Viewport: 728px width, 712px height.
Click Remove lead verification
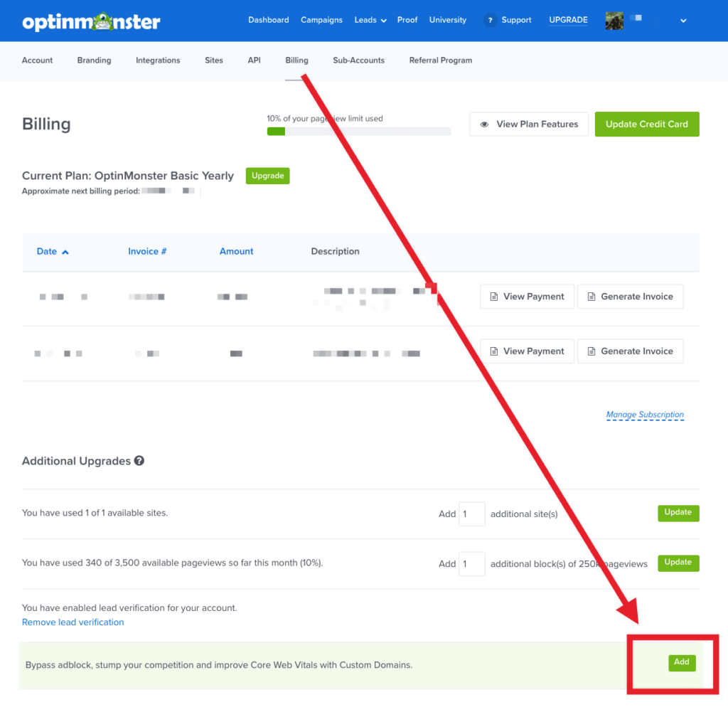tap(73, 622)
